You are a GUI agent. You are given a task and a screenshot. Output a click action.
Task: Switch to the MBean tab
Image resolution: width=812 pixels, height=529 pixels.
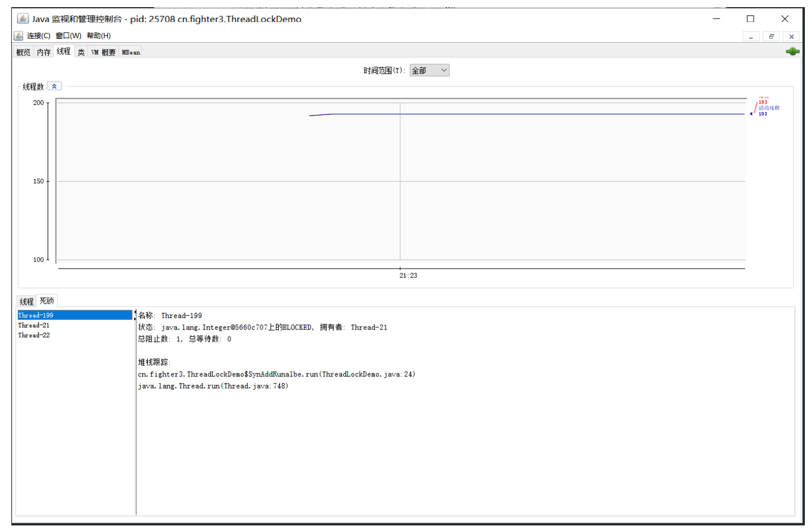(x=130, y=52)
